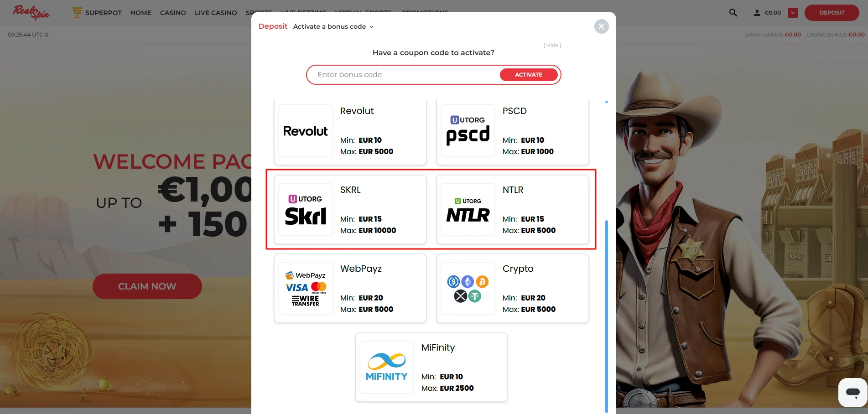868x414 pixels.
Task: Select the WebPayz Visa Mastercard logo
Action: (305, 289)
